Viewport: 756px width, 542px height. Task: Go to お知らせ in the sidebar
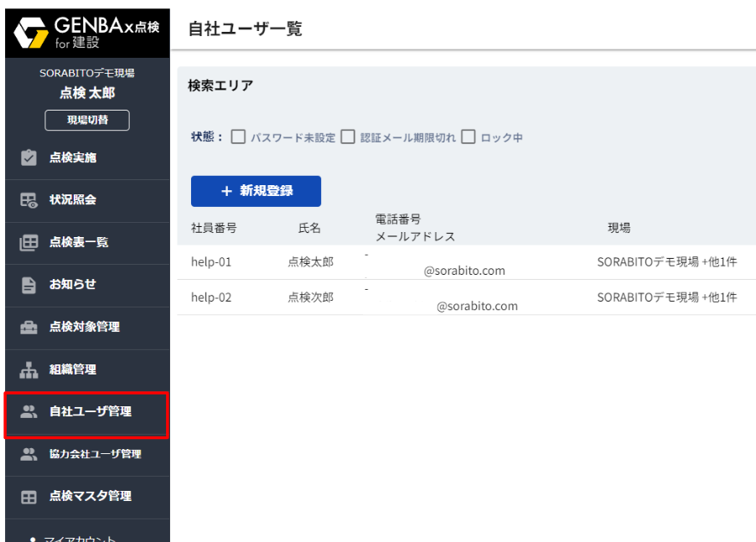coord(73,285)
